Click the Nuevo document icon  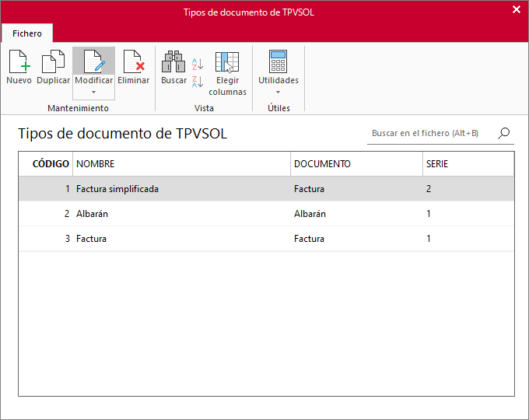pos(19,61)
